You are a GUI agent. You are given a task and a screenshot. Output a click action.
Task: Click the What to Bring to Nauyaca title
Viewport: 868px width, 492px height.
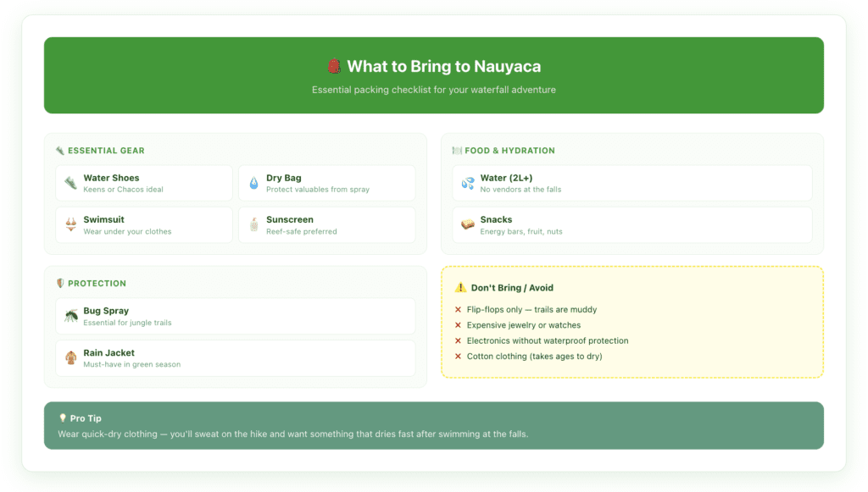(x=444, y=67)
